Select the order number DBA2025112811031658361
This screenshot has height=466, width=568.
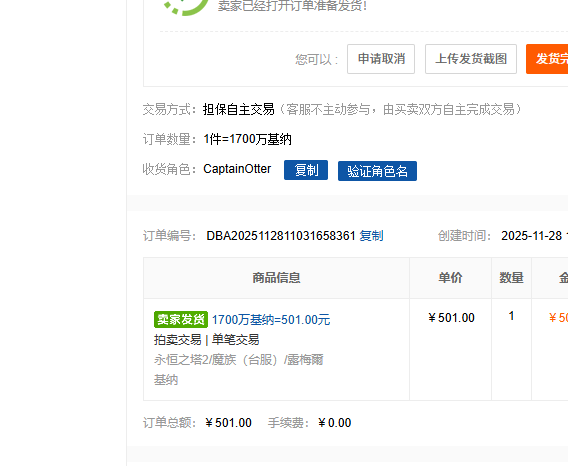281,236
